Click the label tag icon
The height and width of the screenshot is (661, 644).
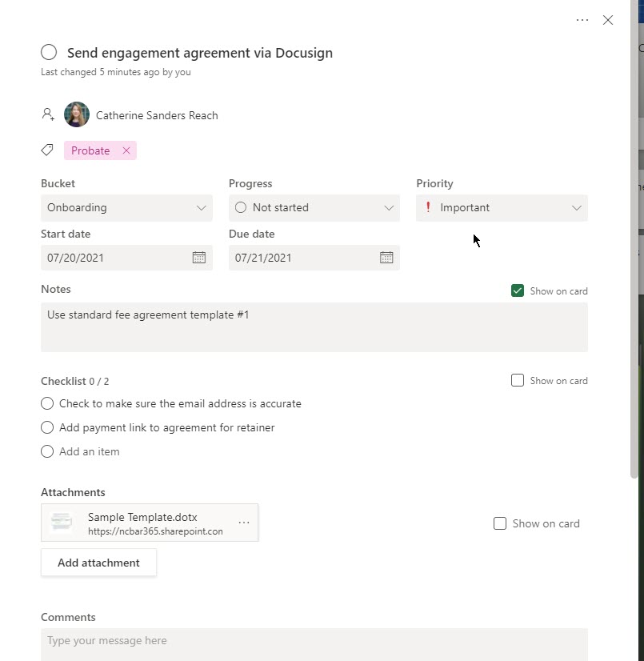click(48, 150)
